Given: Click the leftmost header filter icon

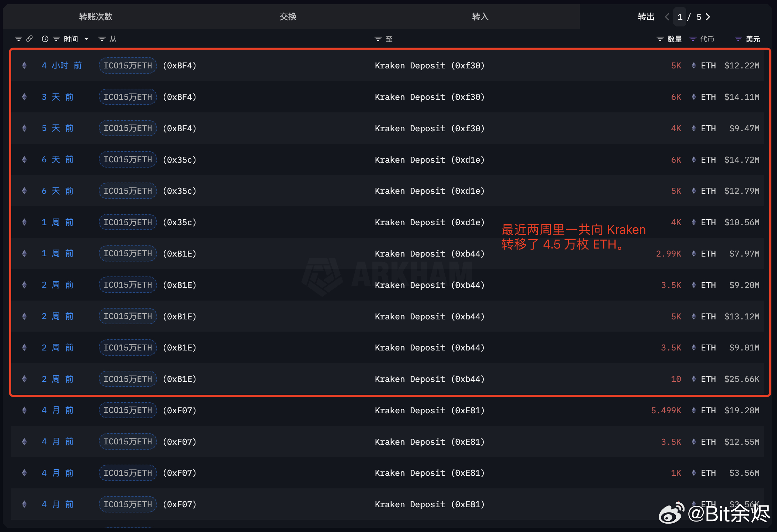Looking at the screenshot, I should coord(18,39).
